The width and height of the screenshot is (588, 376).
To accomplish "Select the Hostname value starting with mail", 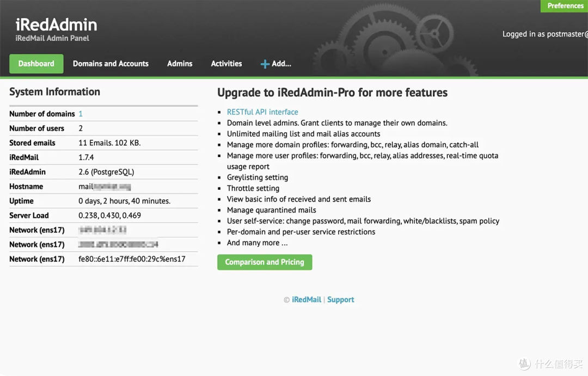I will click(x=105, y=186).
